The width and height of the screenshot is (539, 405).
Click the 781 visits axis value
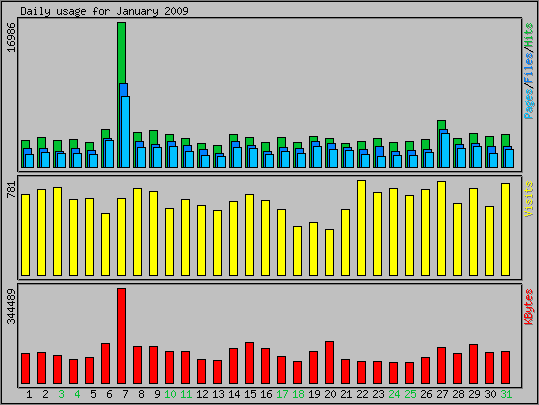point(12,189)
